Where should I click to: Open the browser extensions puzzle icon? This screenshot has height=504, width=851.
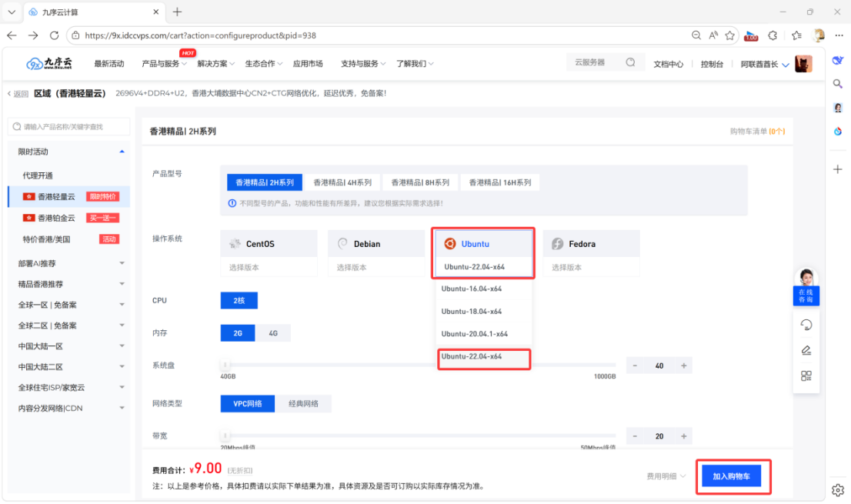[x=773, y=35]
